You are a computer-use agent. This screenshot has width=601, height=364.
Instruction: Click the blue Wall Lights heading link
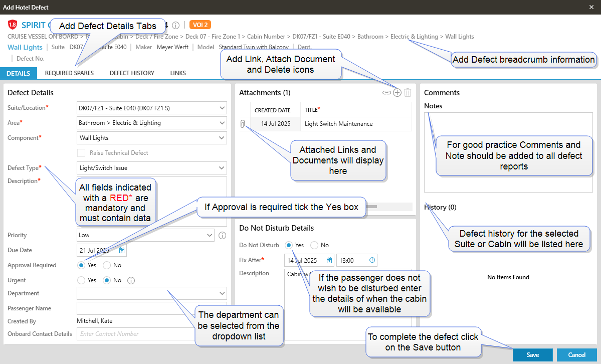25,47
